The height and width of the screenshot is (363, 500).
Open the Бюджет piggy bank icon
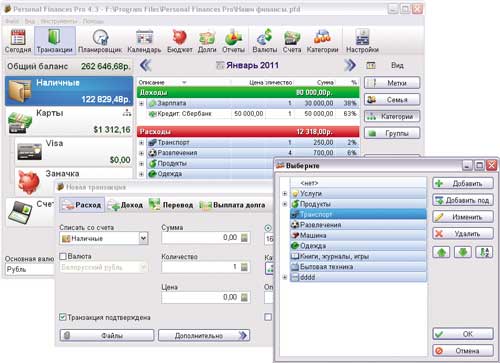(180, 41)
